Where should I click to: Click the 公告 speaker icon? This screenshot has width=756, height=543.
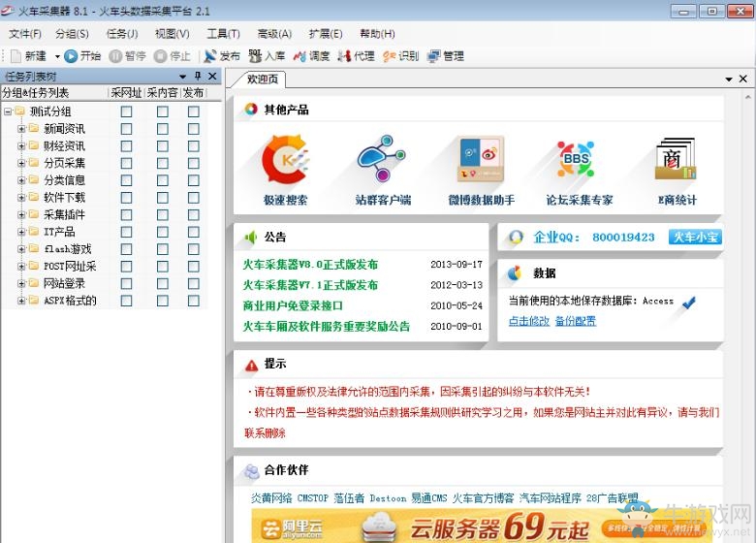pos(251,237)
